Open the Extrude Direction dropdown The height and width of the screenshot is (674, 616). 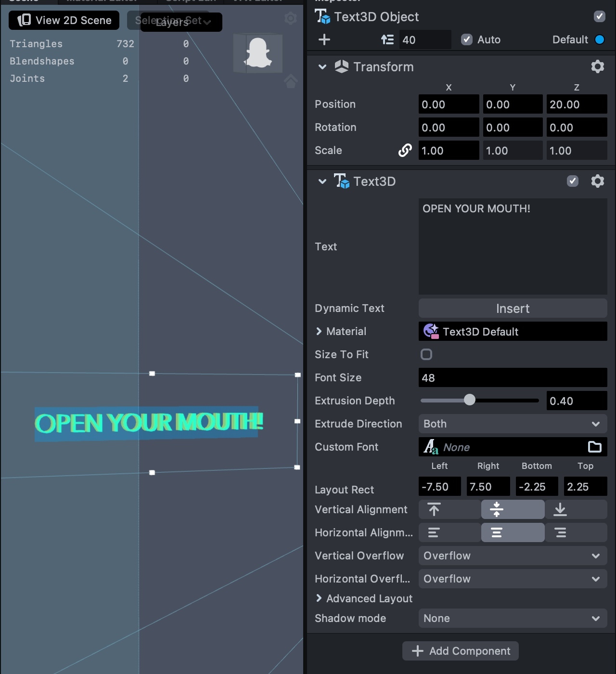point(513,424)
